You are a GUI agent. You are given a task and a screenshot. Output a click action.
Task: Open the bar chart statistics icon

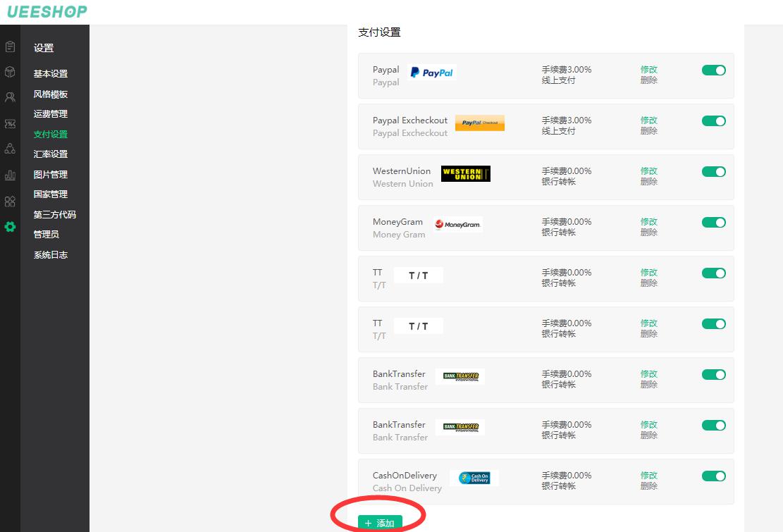10,175
